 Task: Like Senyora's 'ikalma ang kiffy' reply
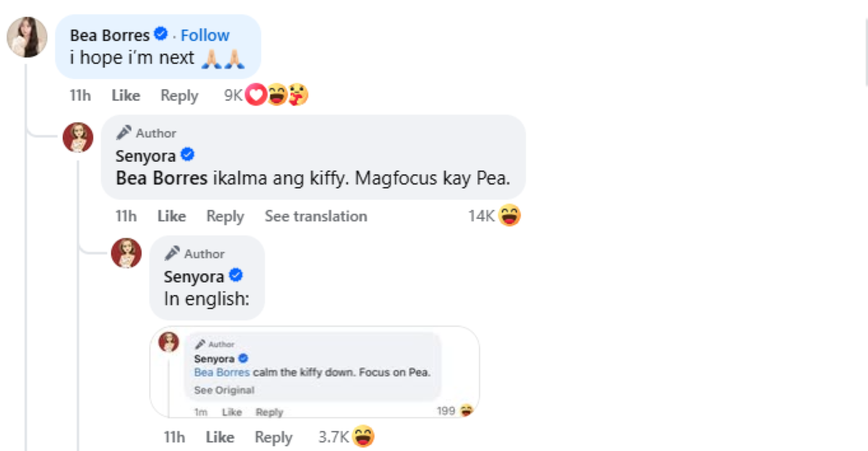[x=171, y=216]
